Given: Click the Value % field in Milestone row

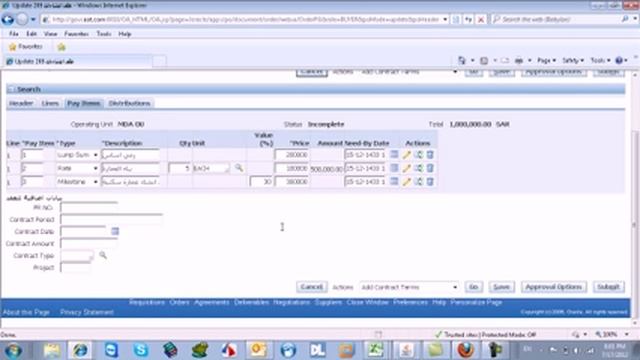Looking at the screenshot, I should pos(261,182).
